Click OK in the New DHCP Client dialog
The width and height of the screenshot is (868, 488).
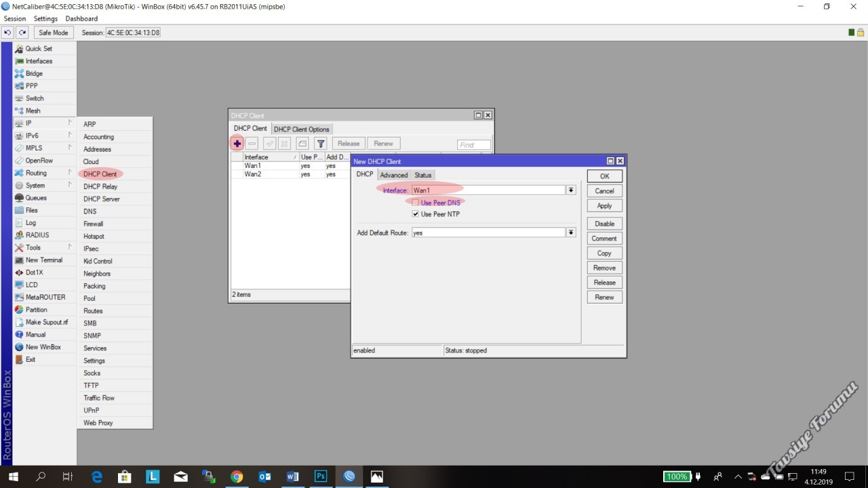604,176
